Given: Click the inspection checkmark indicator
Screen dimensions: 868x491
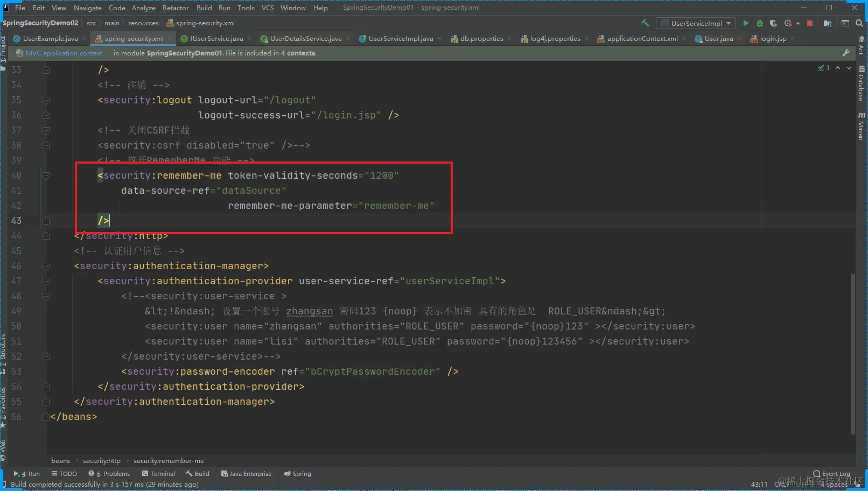Looking at the screenshot, I should [x=823, y=68].
